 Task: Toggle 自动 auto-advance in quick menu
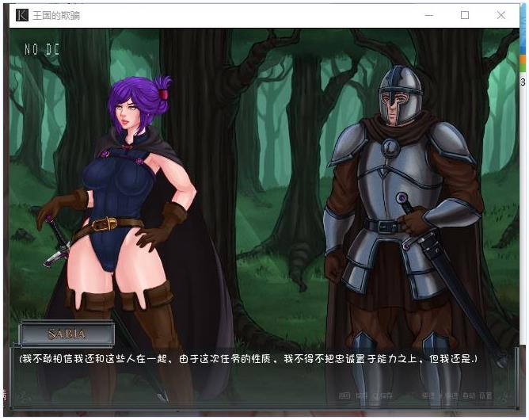pyautogui.click(x=469, y=395)
